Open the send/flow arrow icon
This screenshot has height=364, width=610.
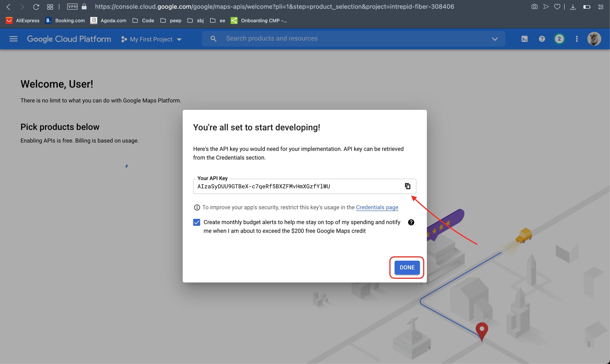tap(546, 7)
